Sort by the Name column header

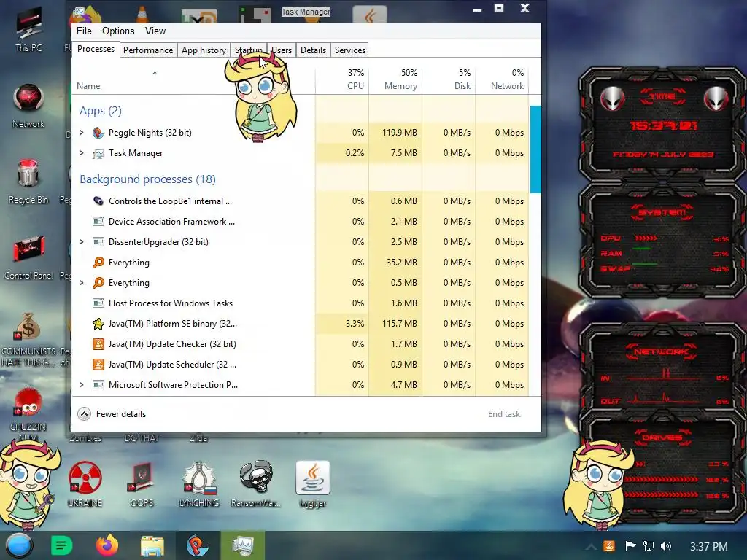pos(193,79)
